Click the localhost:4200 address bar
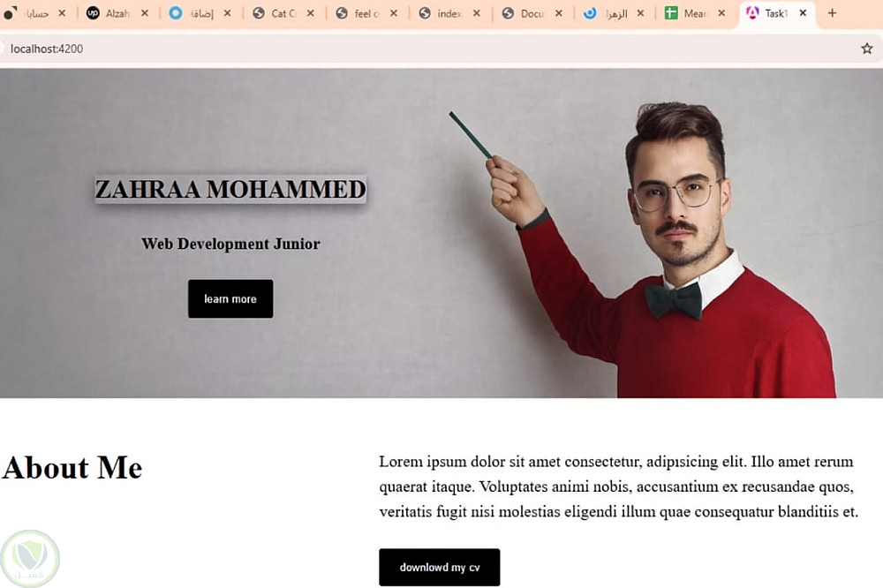This screenshot has height=588, width=883. click(428, 49)
